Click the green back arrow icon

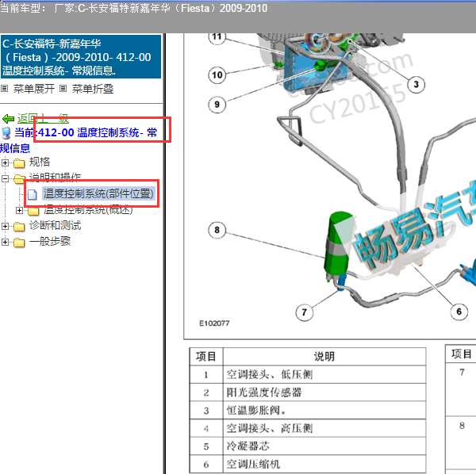tap(8, 119)
